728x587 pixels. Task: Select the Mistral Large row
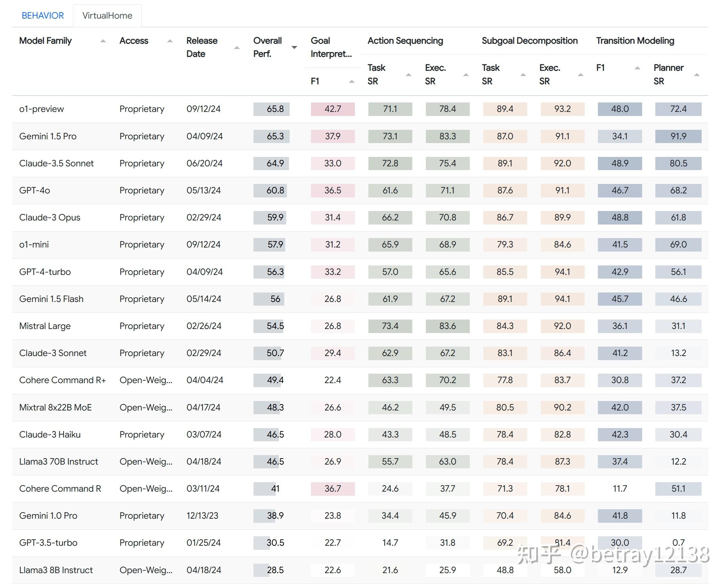[45, 326]
